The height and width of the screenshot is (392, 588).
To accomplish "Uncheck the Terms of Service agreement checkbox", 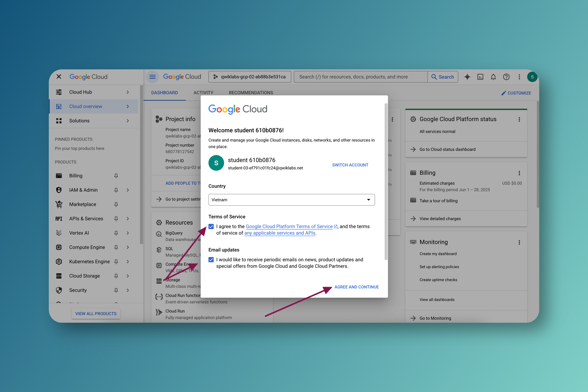I will point(211,226).
